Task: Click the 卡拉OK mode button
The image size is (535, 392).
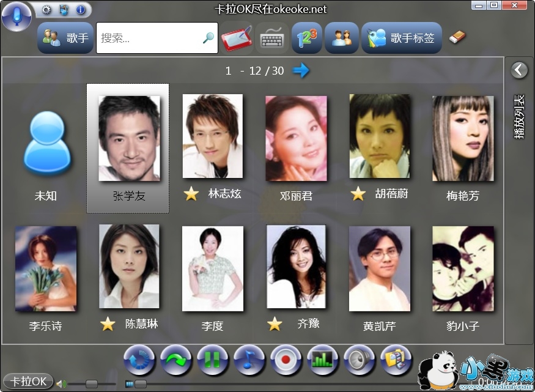Action: pyautogui.click(x=28, y=381)
